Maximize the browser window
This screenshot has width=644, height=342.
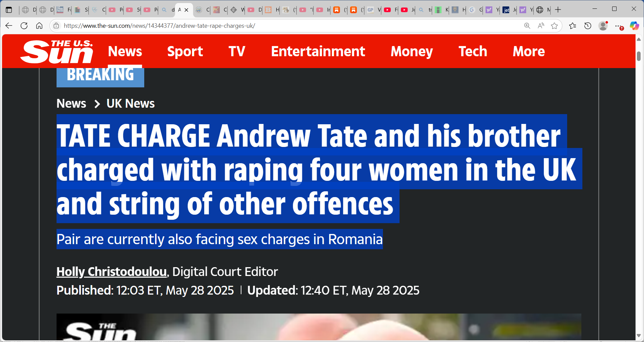[614, 9]
